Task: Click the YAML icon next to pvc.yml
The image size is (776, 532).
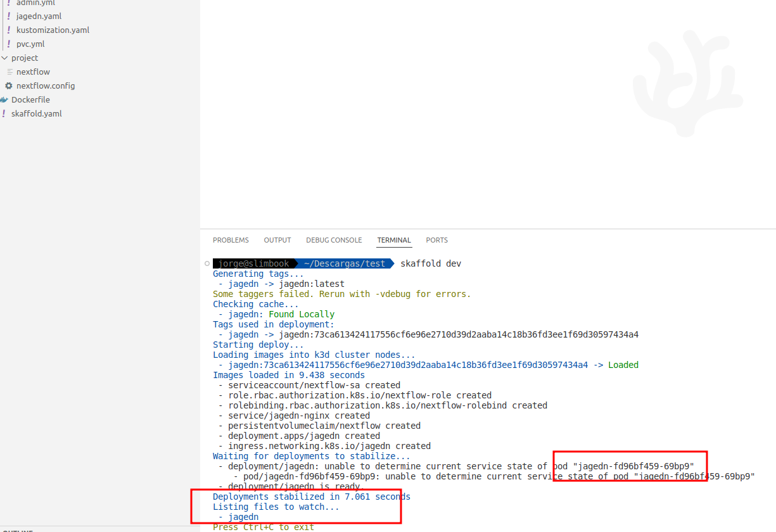Action: coord(9,44)
